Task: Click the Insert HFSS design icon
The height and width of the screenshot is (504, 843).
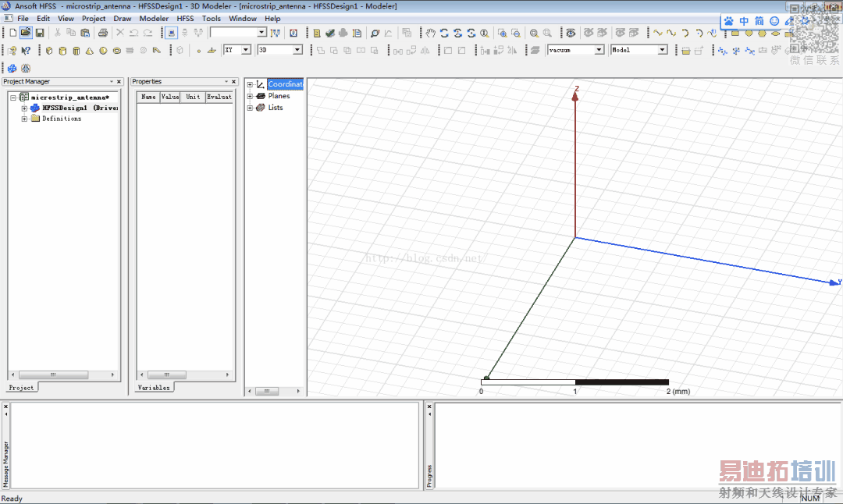Action: click(x=12, y=68)
